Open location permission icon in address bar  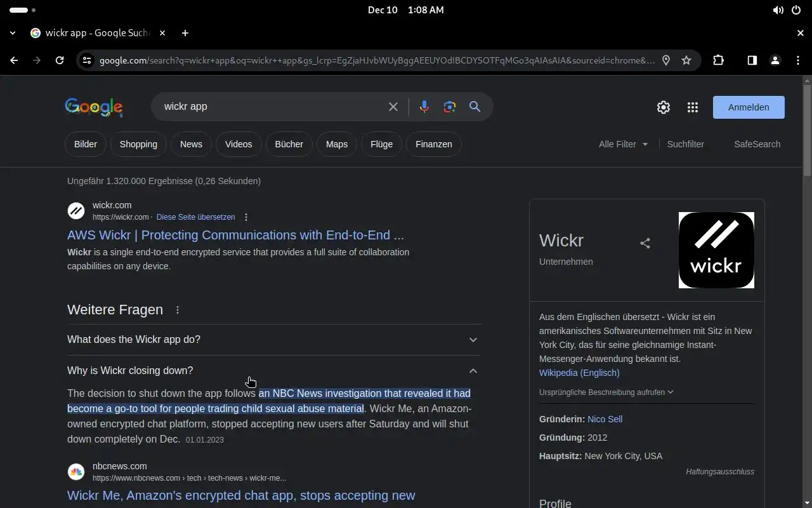pyautogui.click(x=666, y=60)
